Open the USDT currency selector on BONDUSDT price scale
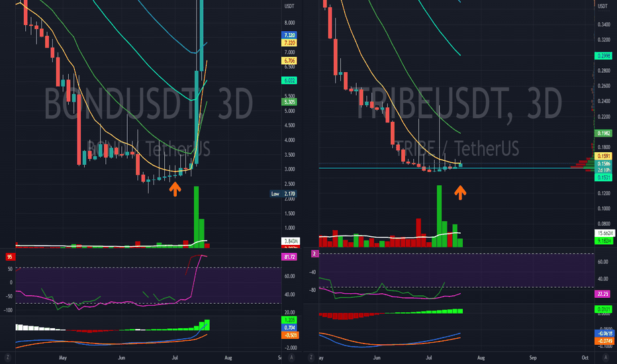 pos(289,7)
